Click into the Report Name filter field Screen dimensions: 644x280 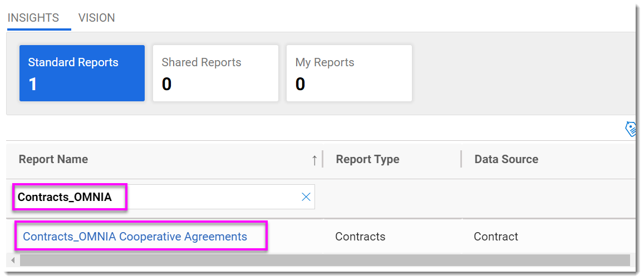pos(212,197)
